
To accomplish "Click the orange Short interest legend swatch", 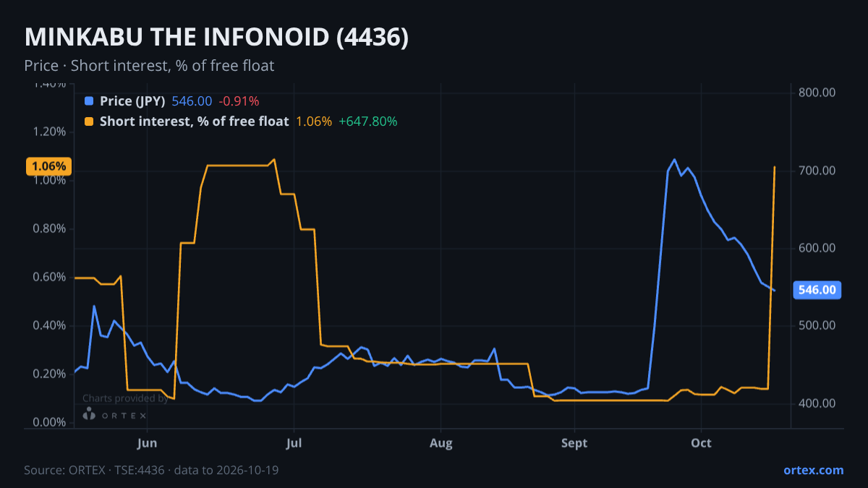I will [89, 121].
